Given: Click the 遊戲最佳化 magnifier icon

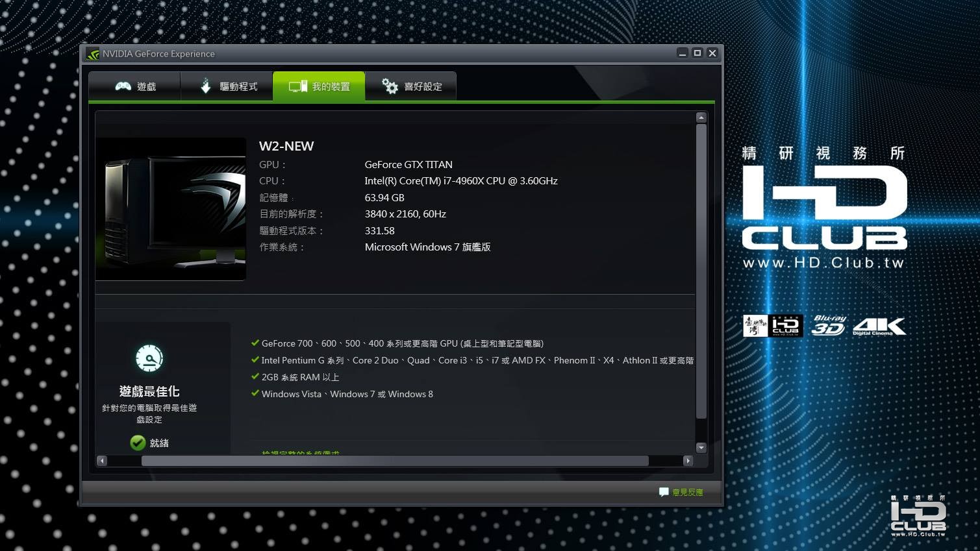Looking at the screenshot, I should coord(149,358).
